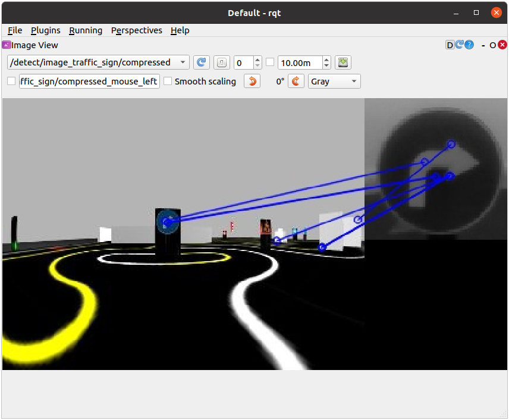Click the save as image icon
Screen dimensions: 509x420
pos(343,62)
